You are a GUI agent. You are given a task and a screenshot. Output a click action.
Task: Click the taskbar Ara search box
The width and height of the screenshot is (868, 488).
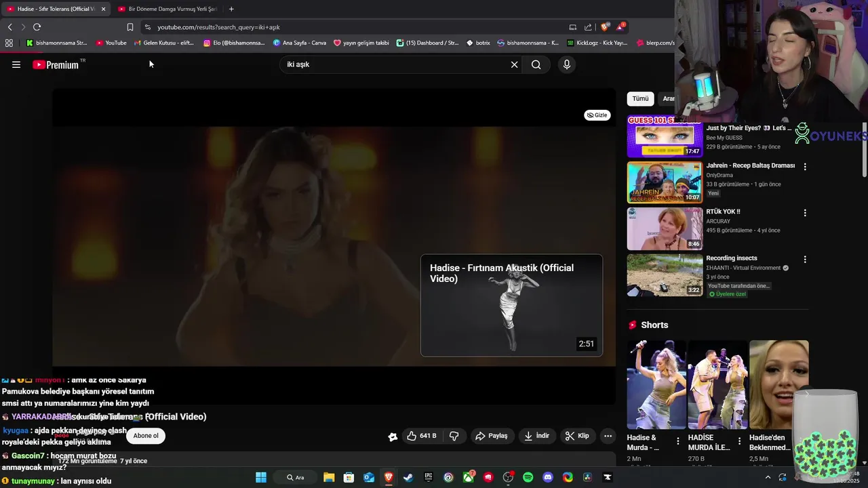296,477
